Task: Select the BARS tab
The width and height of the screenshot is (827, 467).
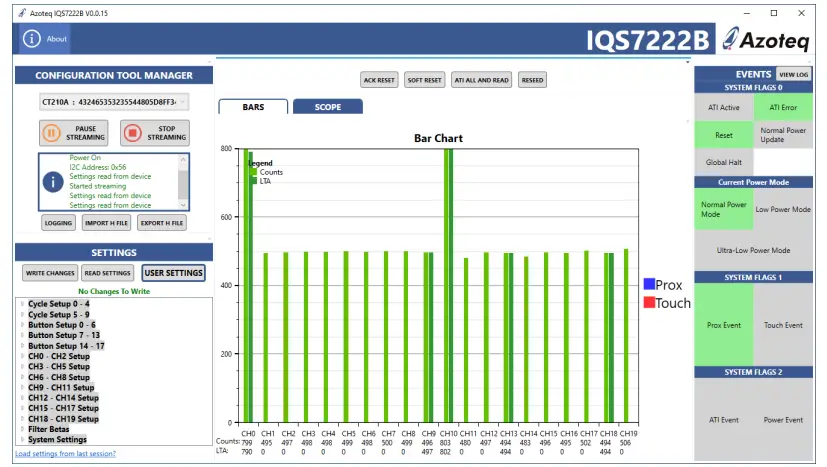Action: click(253, 107)
